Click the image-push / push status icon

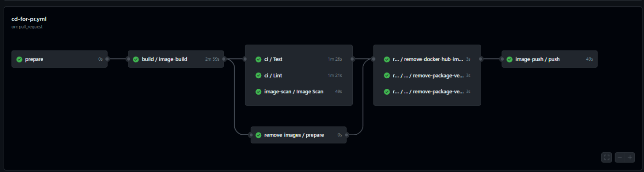[510, 59]
